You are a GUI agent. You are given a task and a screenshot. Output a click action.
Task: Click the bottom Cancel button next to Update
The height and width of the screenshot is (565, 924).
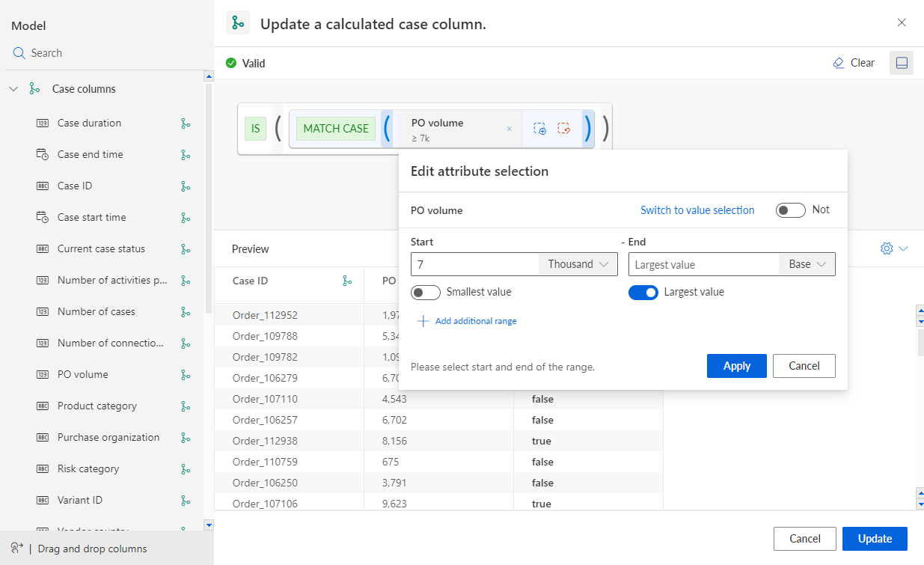point(805,539)
